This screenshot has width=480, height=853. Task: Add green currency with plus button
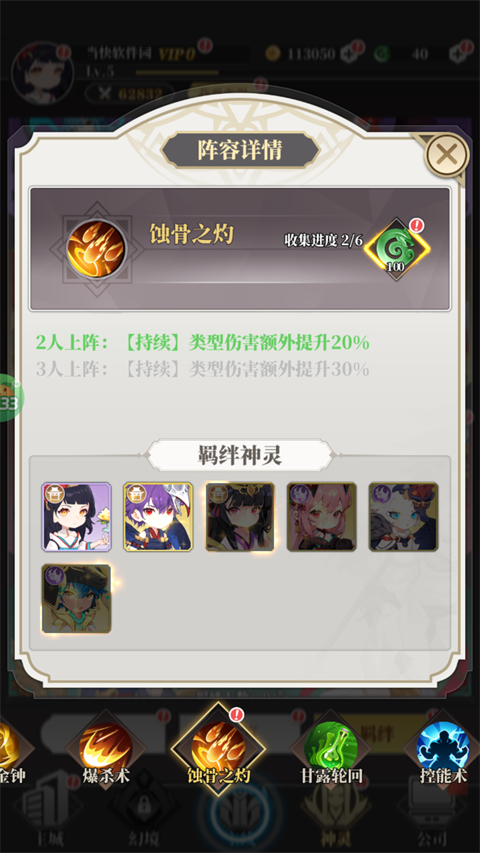tap(458, 54)
